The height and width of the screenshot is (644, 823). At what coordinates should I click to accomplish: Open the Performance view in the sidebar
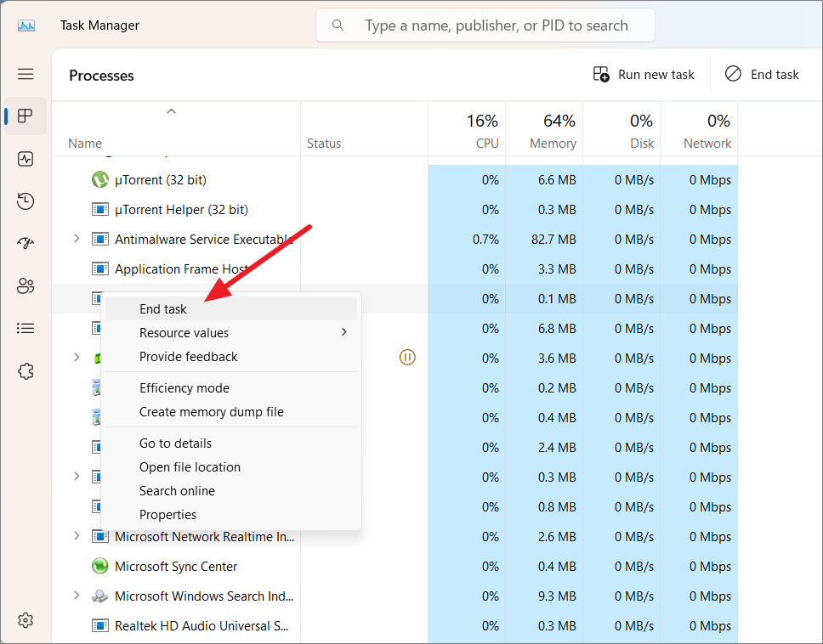[26, 159]
